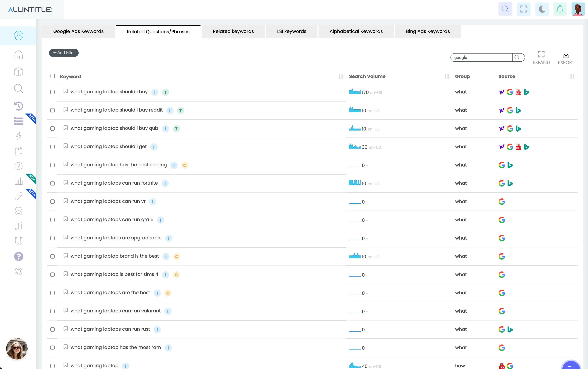The image size is (588, 369).
Task: Select Related Questions/Phrases tab
Action: pos(158,32)
